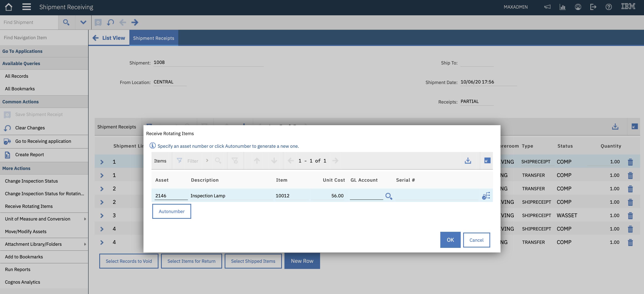Open the Go to Receiving application icon
This screenshot has width=644, height=294.
click(7, 141)
